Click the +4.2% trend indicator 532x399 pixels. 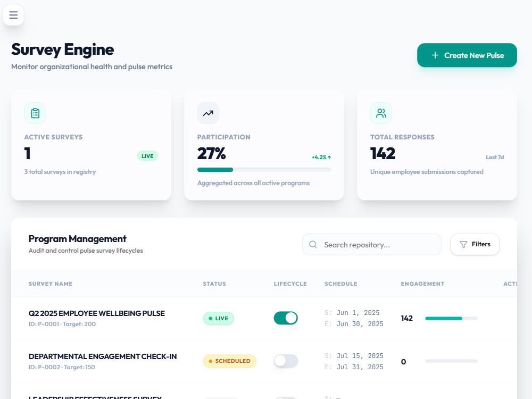click(321, 157)
